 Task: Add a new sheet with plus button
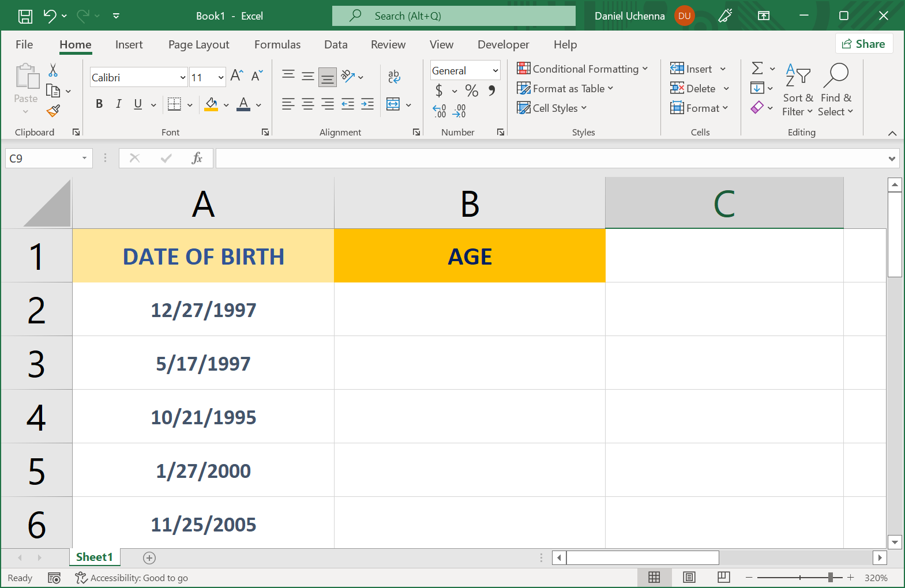(x=149, y=557)
